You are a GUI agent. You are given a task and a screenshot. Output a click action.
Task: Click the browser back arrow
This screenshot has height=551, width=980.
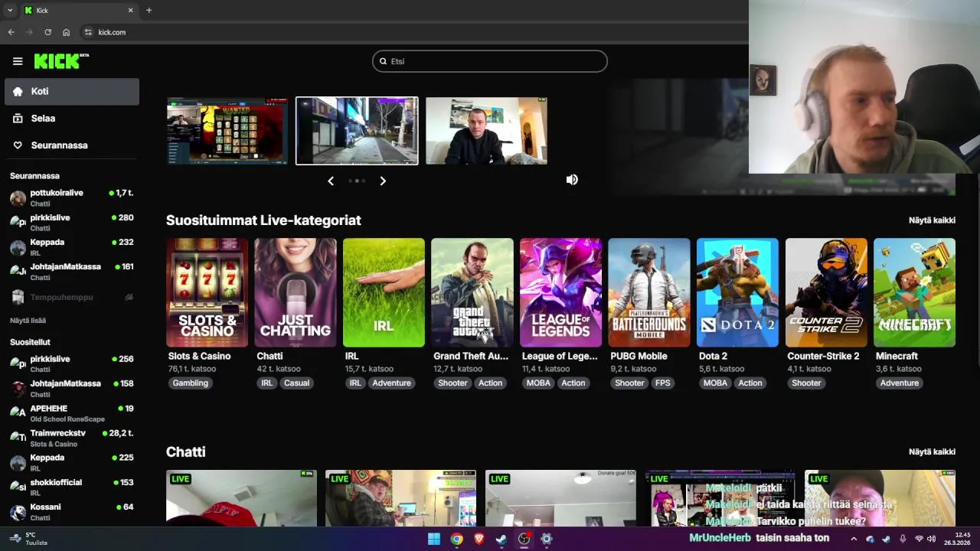[11, 32]
